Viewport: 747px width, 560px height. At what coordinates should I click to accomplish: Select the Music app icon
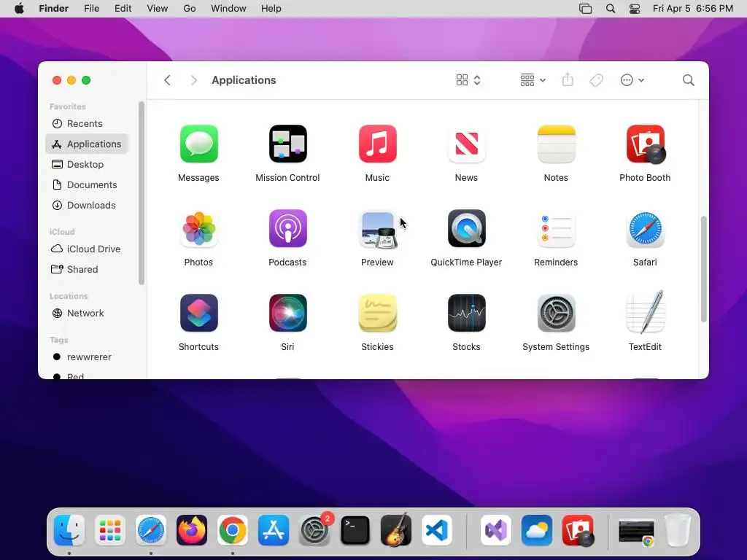click(x=377, y=144)
